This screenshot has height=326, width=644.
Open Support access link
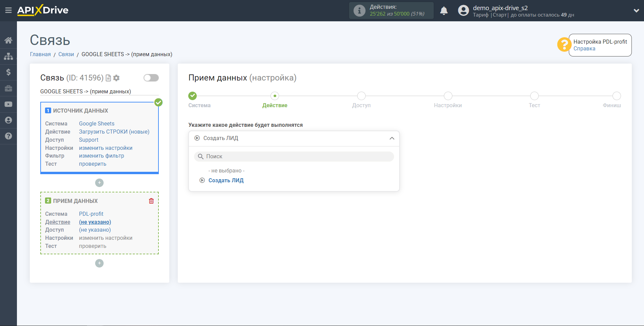(89, 140)
